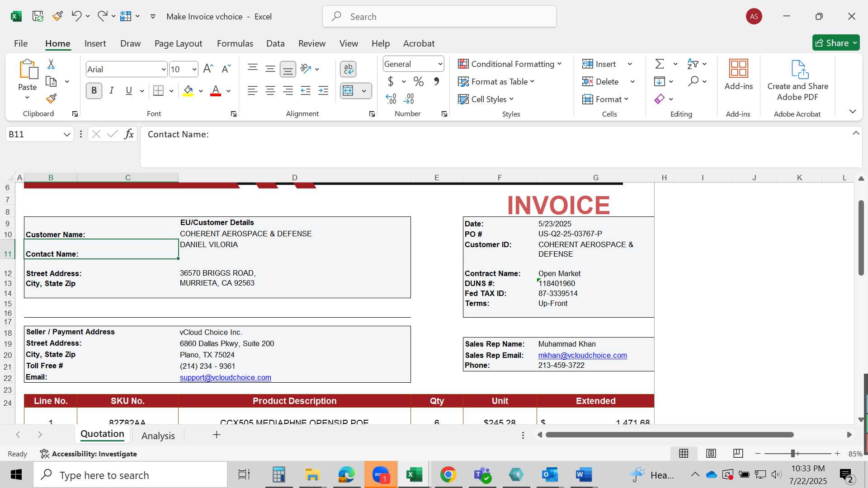Click the Insert Function fx icon
Image resolution: width=868 pixels, height=488 pixels.
click(129, 134)
